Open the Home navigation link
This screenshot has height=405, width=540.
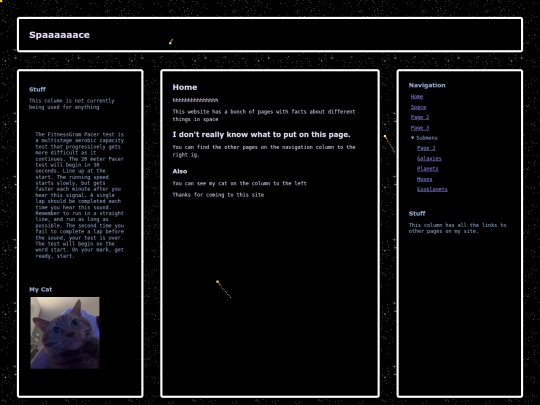(417, 97)
